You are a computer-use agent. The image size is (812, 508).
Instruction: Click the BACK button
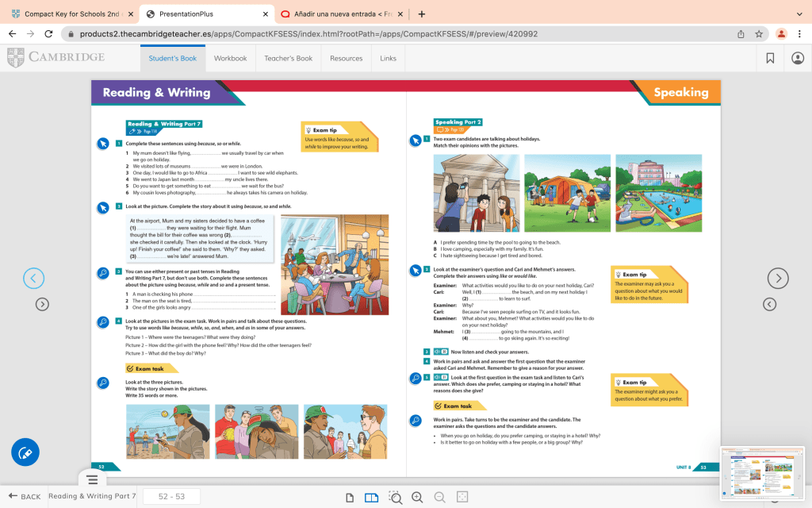tap(24, 497)
